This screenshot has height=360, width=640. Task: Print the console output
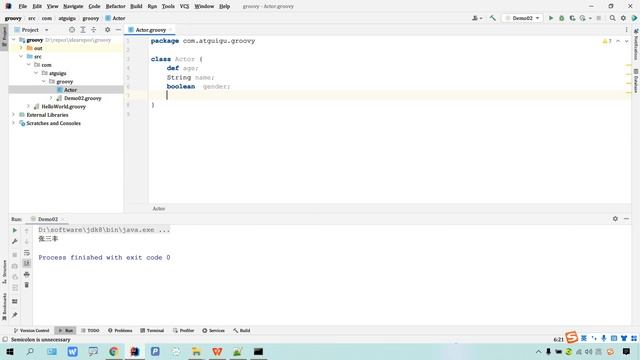point(27,274)
